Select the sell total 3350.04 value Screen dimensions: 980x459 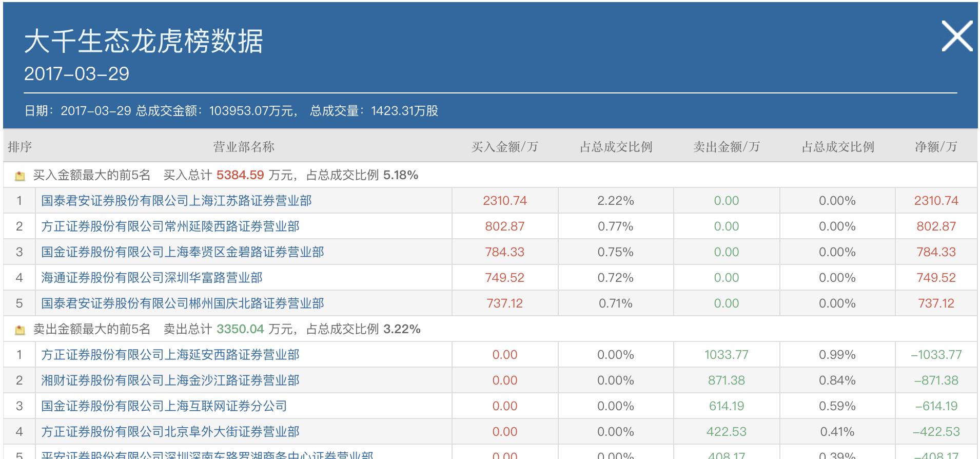tap(240, 329)
